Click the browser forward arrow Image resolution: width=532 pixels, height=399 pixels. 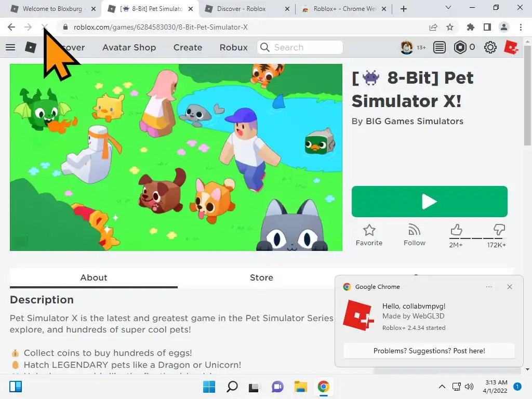(x=28, y=27)
